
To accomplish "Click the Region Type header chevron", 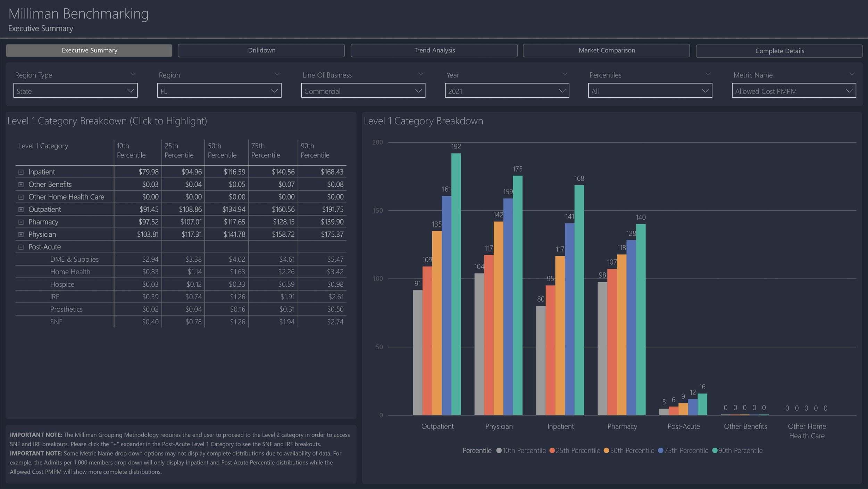I will (x=133, y=74).
